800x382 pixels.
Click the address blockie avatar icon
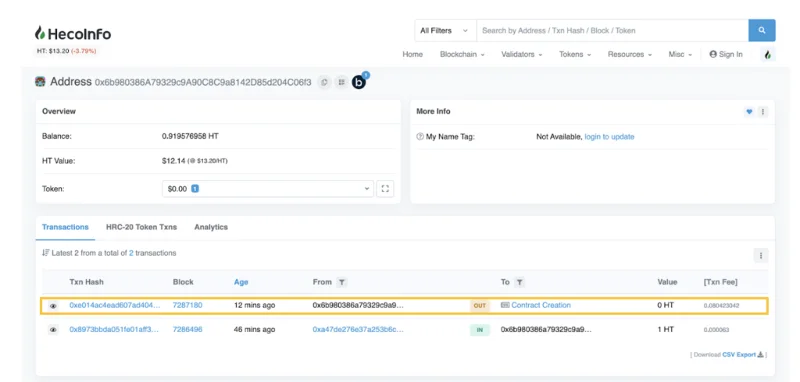(40, 82)
